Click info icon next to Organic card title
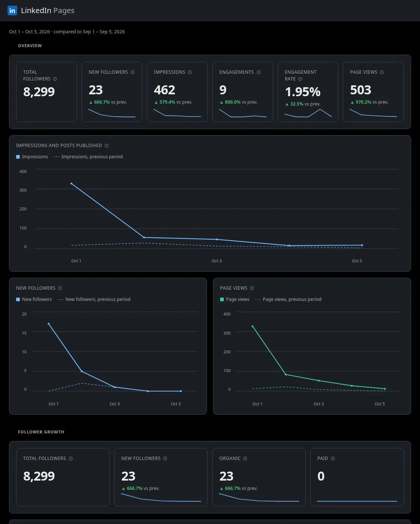Image resolution: width=420 pixels, height=524 pixels. (x=245, y=458)
